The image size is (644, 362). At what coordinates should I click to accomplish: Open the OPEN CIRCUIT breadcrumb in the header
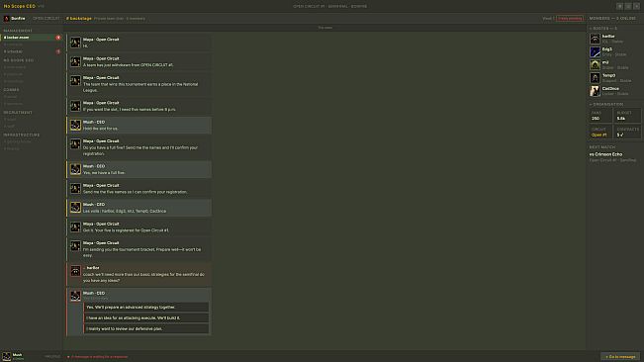tap(46, 19)
